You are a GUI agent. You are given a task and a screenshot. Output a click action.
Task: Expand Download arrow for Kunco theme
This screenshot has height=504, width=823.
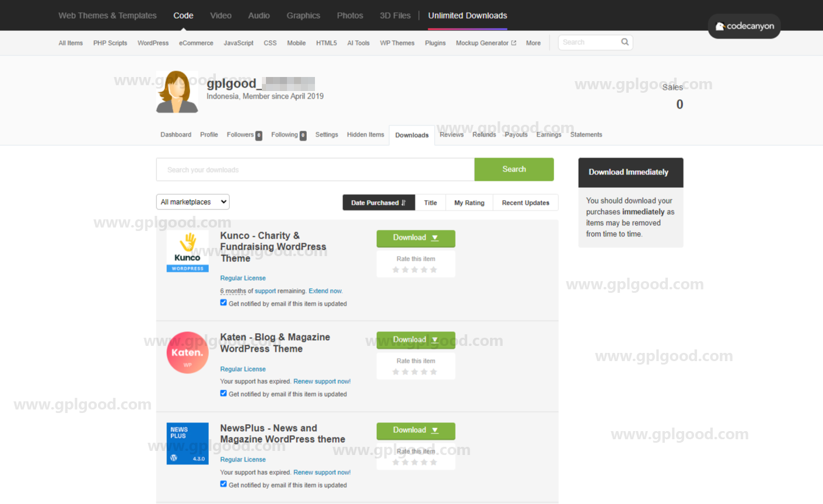435,238
